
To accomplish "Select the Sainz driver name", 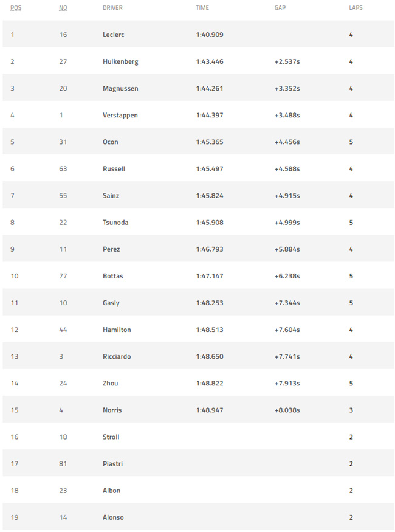I will click(x=111, y=196).
